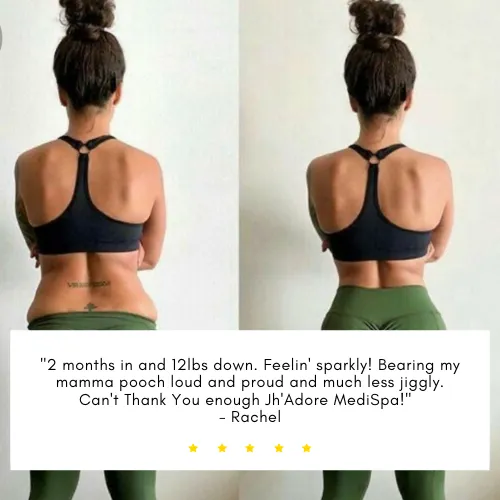Click the lower back text tattoo
Screen dimensions: 500x500
pos(88,284)
